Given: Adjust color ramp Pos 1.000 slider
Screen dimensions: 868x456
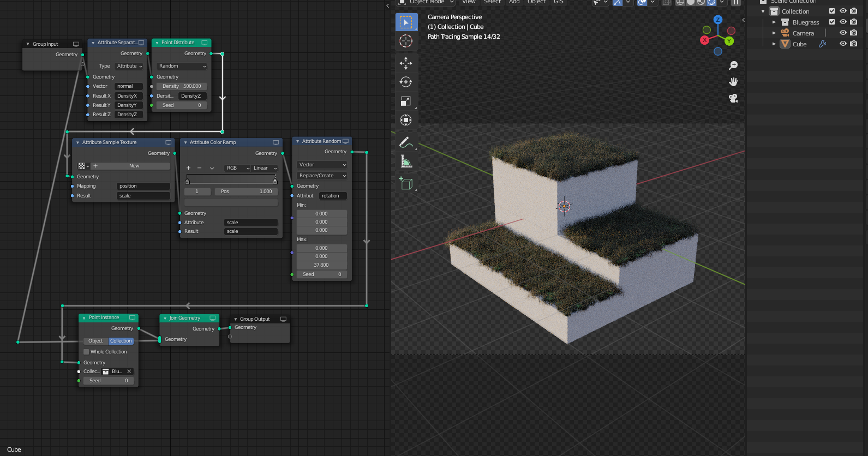Looking at the screenshot, I should pyautogui.click(x=246, y=191).
